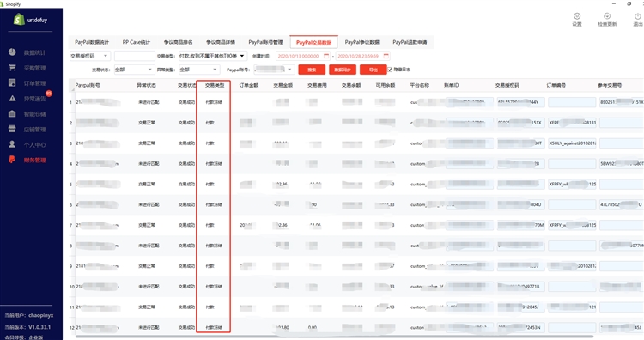Click the red 数据同步 button

pos(343,70)
